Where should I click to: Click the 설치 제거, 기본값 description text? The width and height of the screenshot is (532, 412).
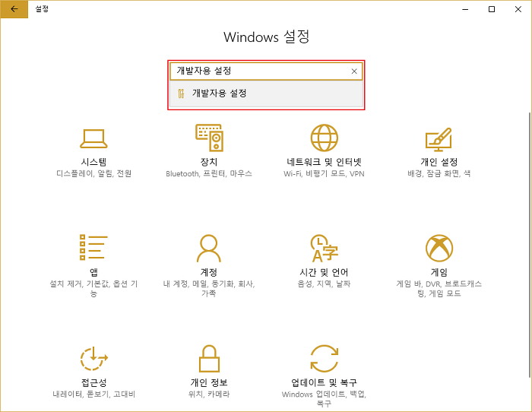pyautogui.click(x=94, y=288)
